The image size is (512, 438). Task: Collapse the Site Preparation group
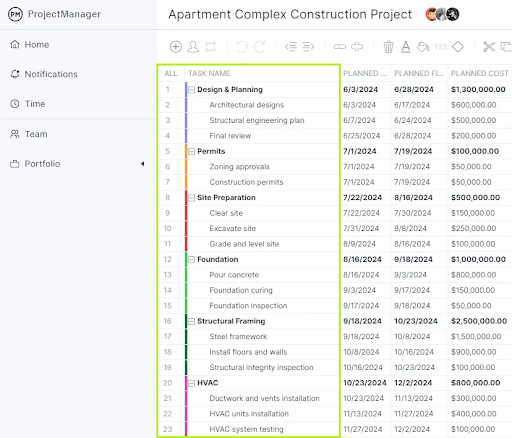point(191,198)
